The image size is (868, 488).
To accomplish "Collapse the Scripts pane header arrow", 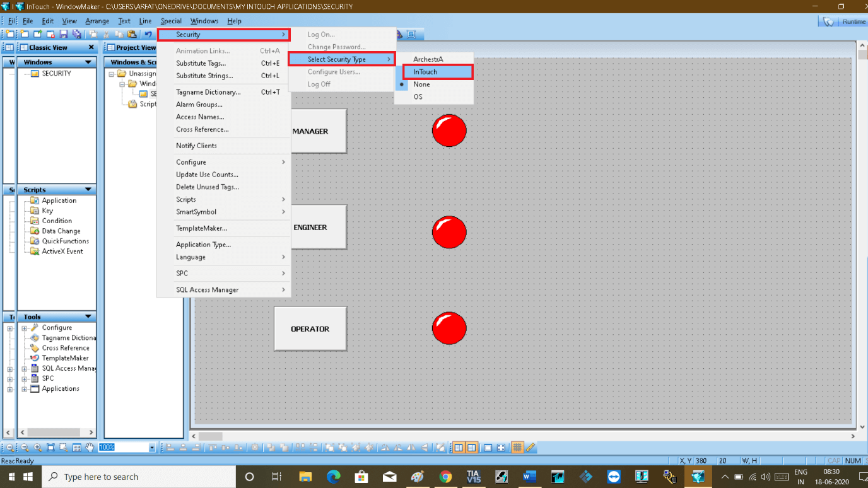I will click(x=88, y=190).
